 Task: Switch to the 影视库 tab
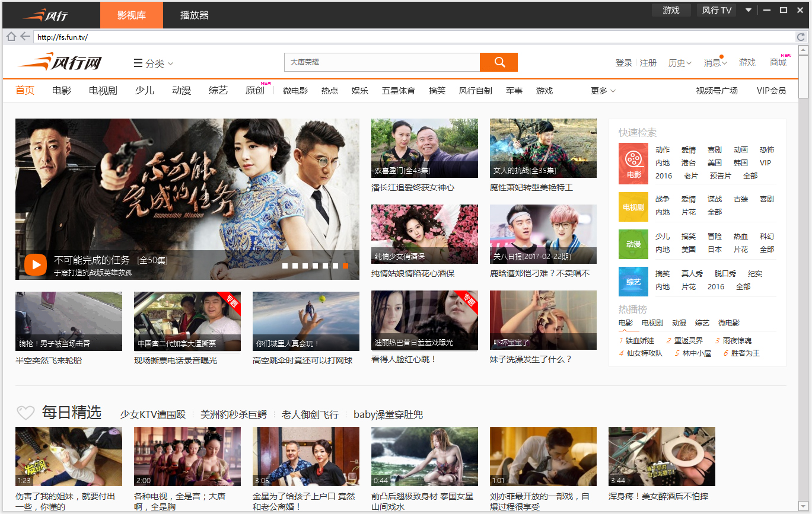[x=132, y=15]
